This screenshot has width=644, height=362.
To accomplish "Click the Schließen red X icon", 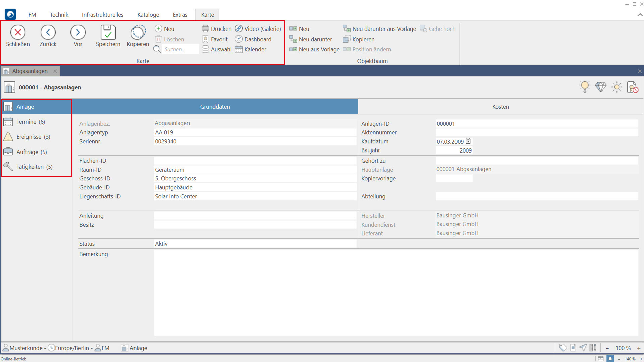I will click(x=18, y=33).
